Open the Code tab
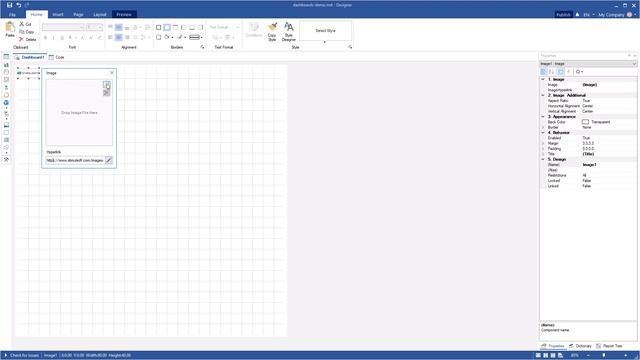Viewport: 640px width, 360px height. pos(57,58)
